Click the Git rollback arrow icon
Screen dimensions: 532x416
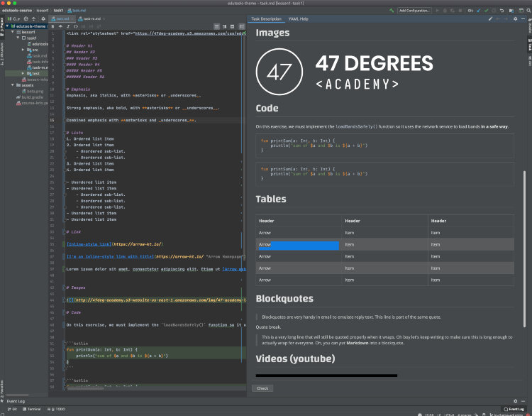[x=501, y=11]
